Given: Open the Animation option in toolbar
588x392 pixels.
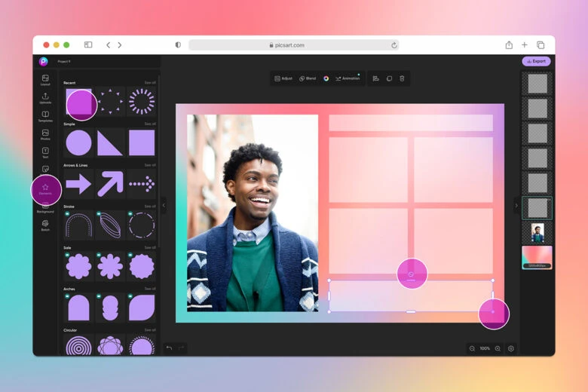Looking at the screenshot, I should (348, 78).
